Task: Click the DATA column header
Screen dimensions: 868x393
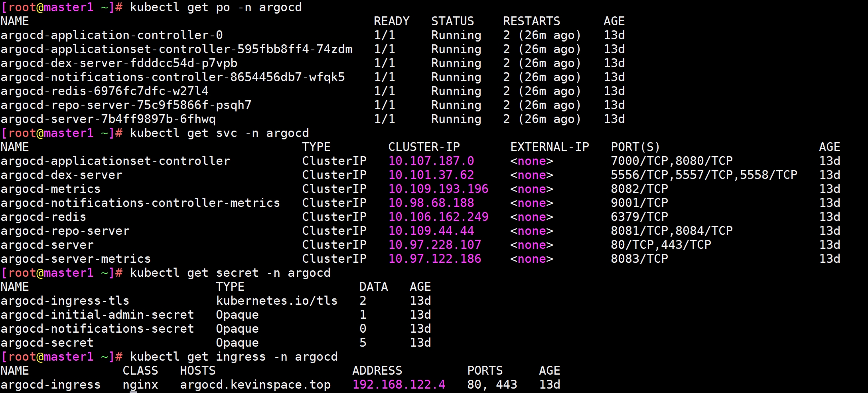Action: pyautogui.click(x=374, y=287)
